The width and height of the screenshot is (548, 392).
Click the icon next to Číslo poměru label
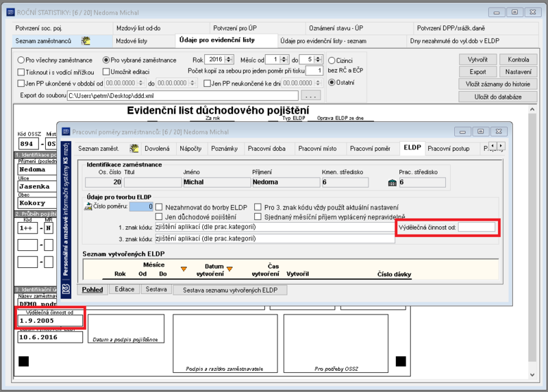point(88,206)
